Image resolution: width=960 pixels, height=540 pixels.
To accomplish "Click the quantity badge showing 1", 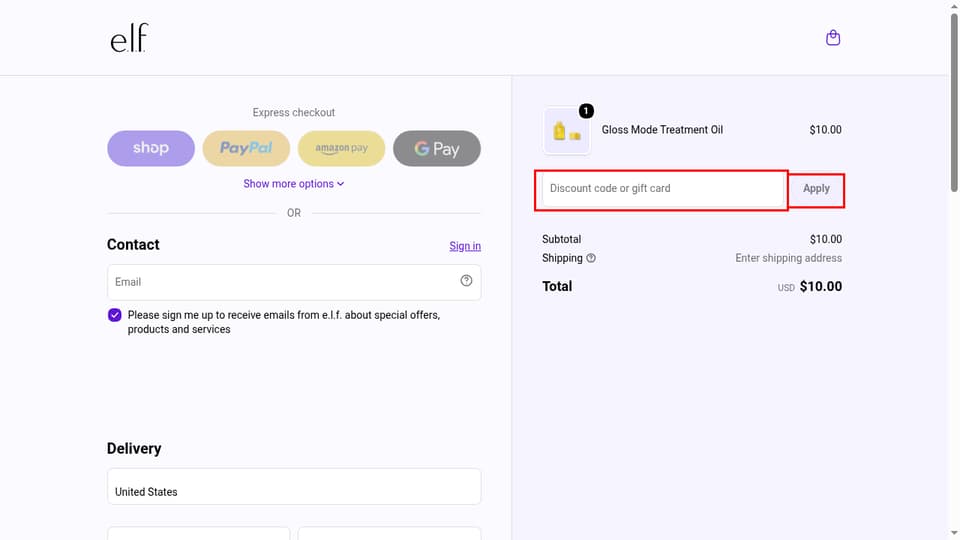I will tap(586, 111).
